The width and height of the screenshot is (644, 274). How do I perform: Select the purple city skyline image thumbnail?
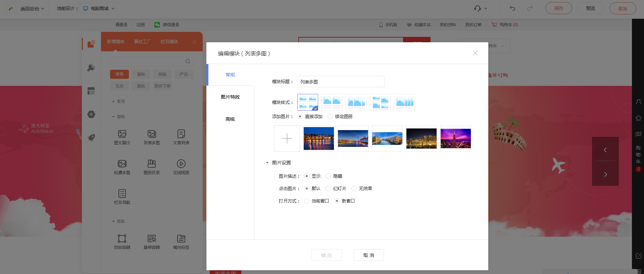(x=456, y=139)
